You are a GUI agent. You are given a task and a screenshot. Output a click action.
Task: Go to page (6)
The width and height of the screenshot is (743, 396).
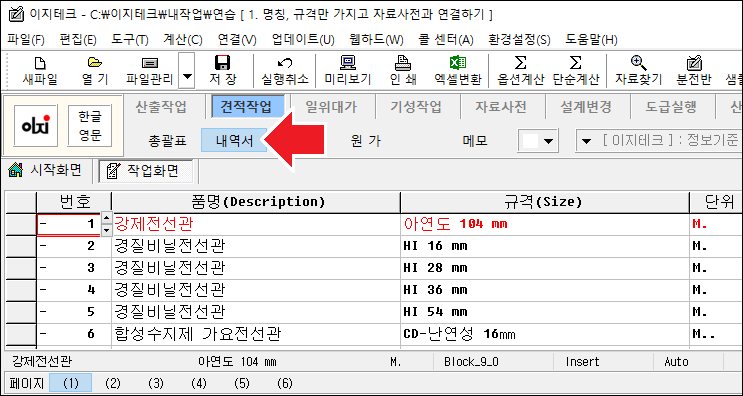pos(284,383)
